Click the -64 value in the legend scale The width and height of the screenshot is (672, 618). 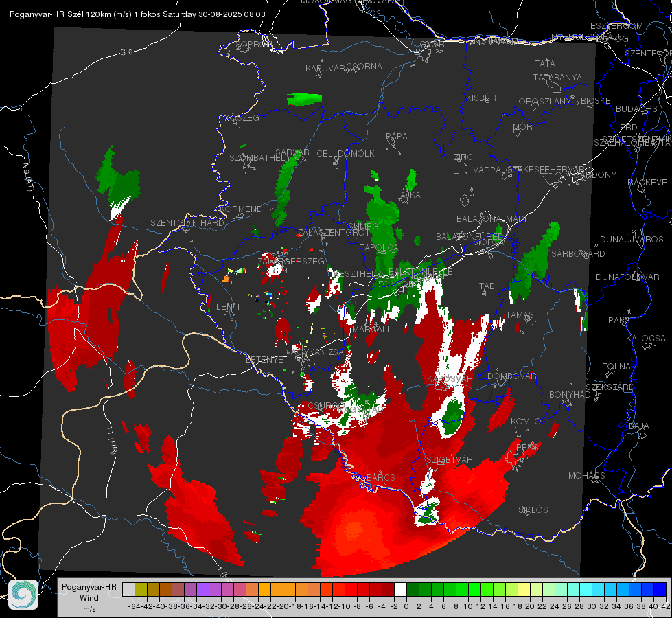tap(135, 606)
